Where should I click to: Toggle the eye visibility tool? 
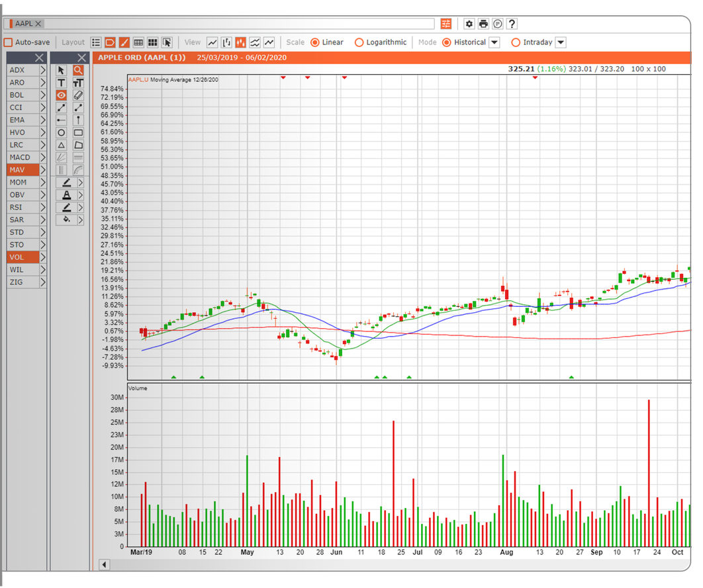[62, 95]
